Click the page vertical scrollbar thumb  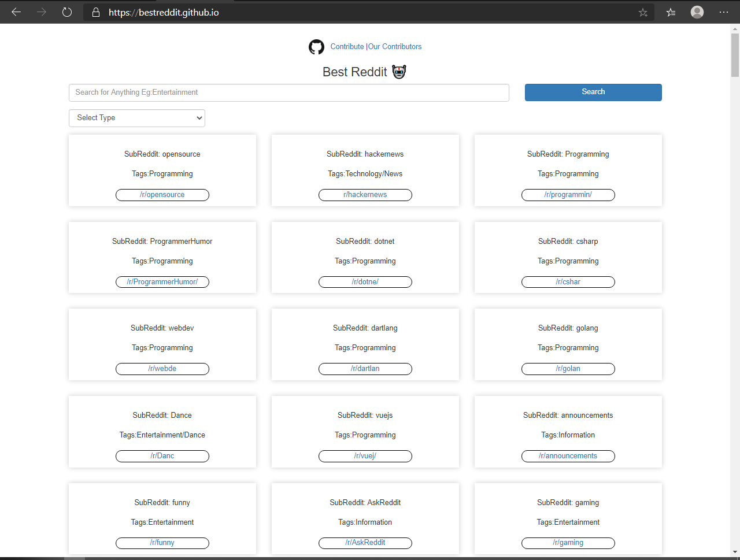point(735,55)
